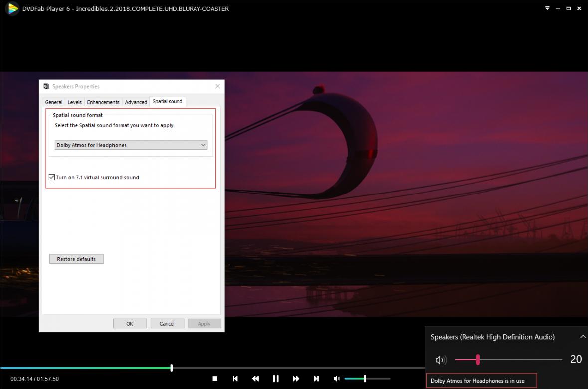Viewport: 588px width, 389px height.
Task: Stop playback with the stop button
Action: click(x=215, y=379)
